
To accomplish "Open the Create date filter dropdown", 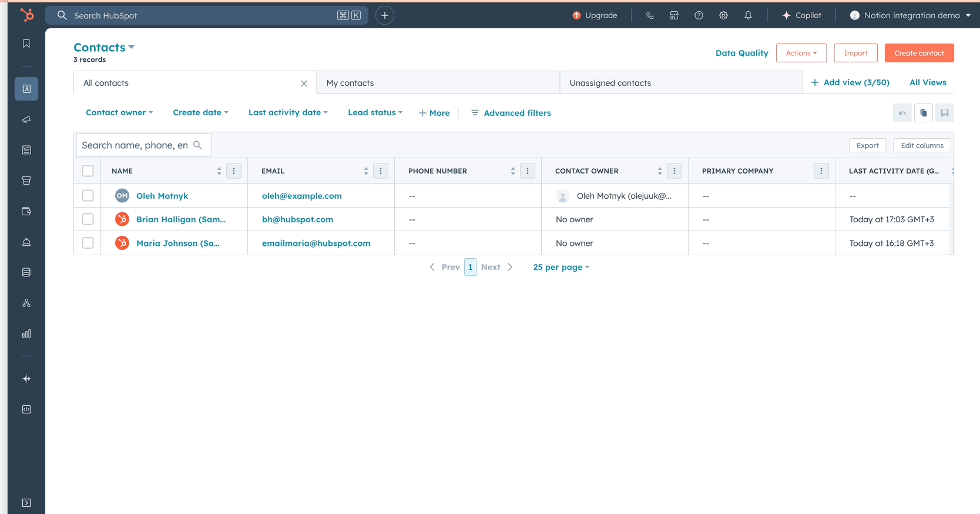I will 200,112.
